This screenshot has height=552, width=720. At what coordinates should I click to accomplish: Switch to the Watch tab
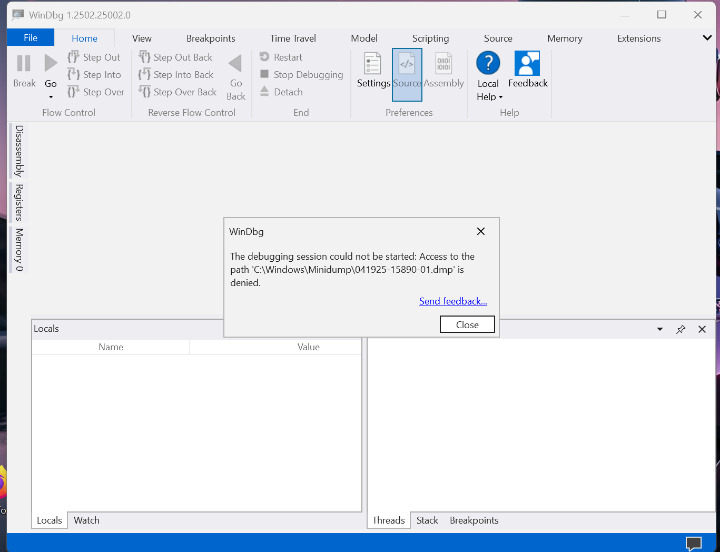click(86, 520)
